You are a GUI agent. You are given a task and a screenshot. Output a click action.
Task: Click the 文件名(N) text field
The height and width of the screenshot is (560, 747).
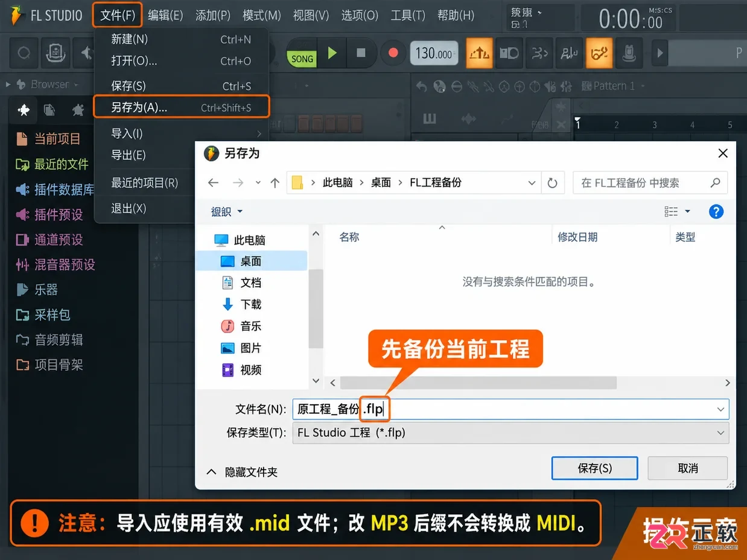click(x=510, y=409)
